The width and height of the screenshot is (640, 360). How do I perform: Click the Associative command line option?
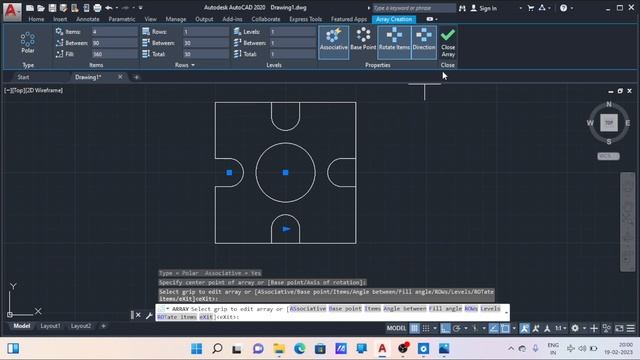[308, 309]
